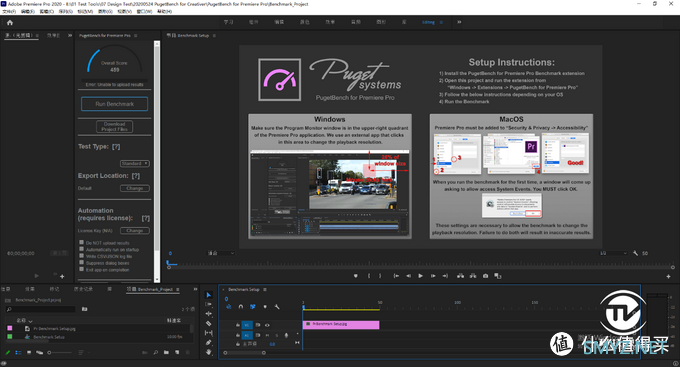Adjust project panel thumbnail zoom slider
The image size is (680, 367).
click(x=59, y=353)
